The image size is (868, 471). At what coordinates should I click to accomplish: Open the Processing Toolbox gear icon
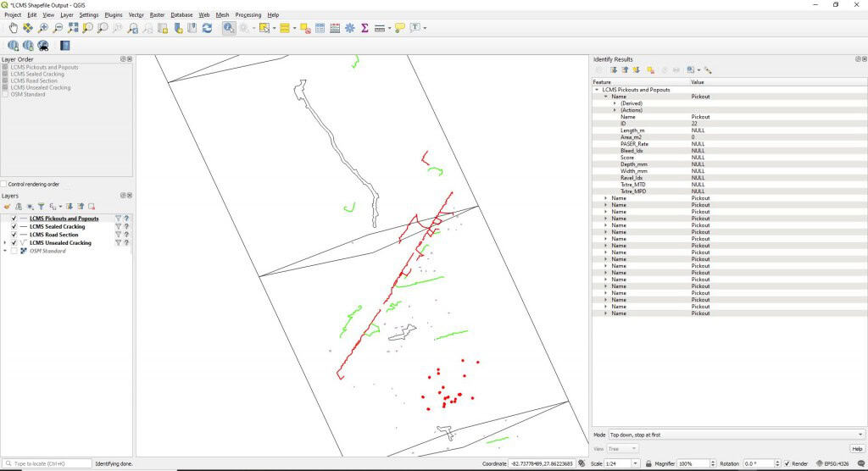pyautogui.click(x=350, y=28)
